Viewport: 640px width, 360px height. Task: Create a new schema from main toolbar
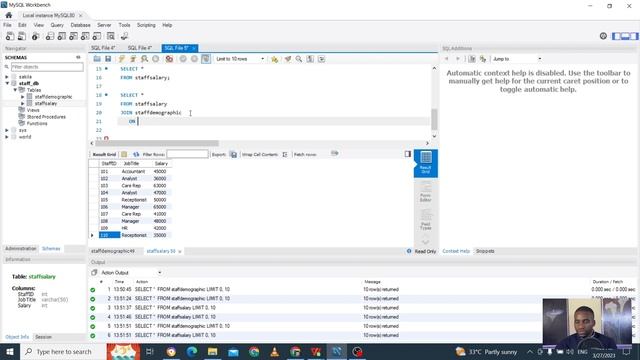pos(50,36)
